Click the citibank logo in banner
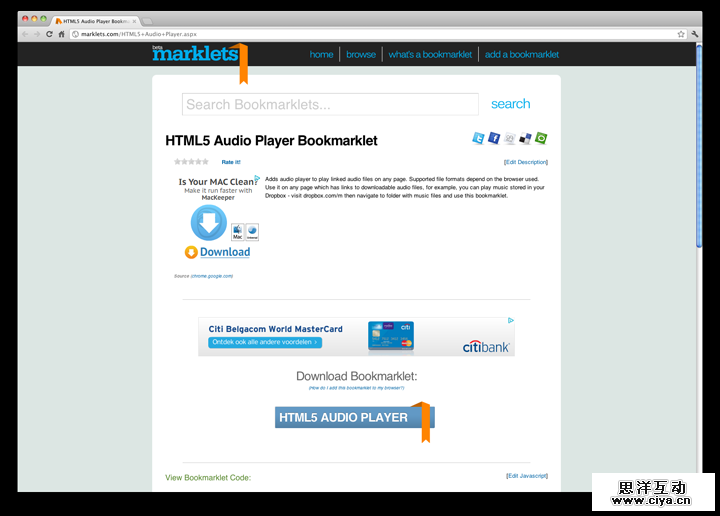 pyautogui.click(x=486, y=347)
